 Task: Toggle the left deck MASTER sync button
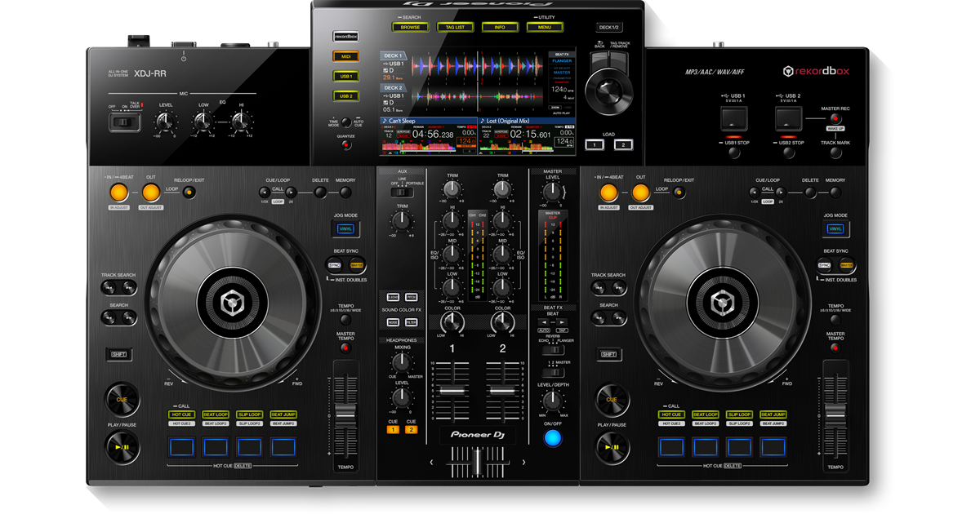356,265
